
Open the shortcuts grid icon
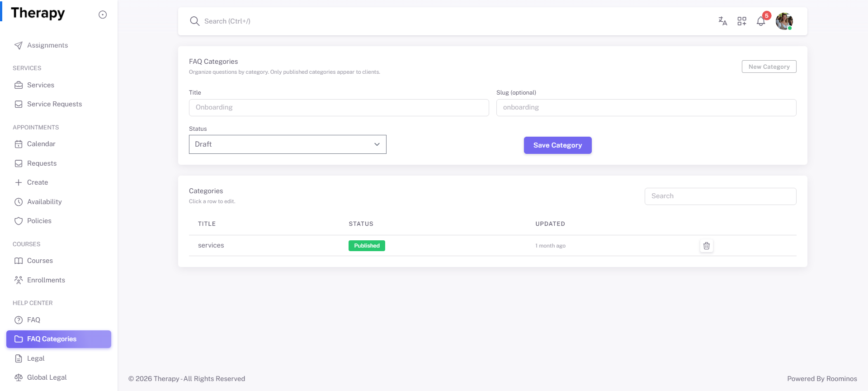coord(742,21)
